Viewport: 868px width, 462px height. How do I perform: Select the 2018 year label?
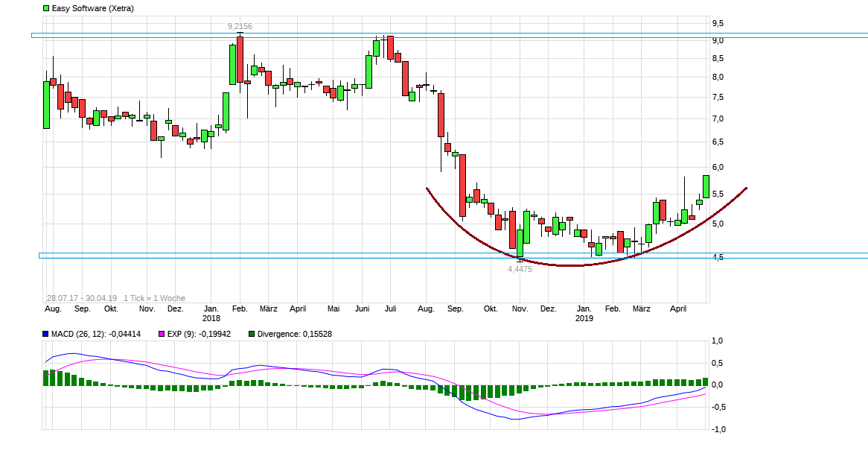(212, 317)
